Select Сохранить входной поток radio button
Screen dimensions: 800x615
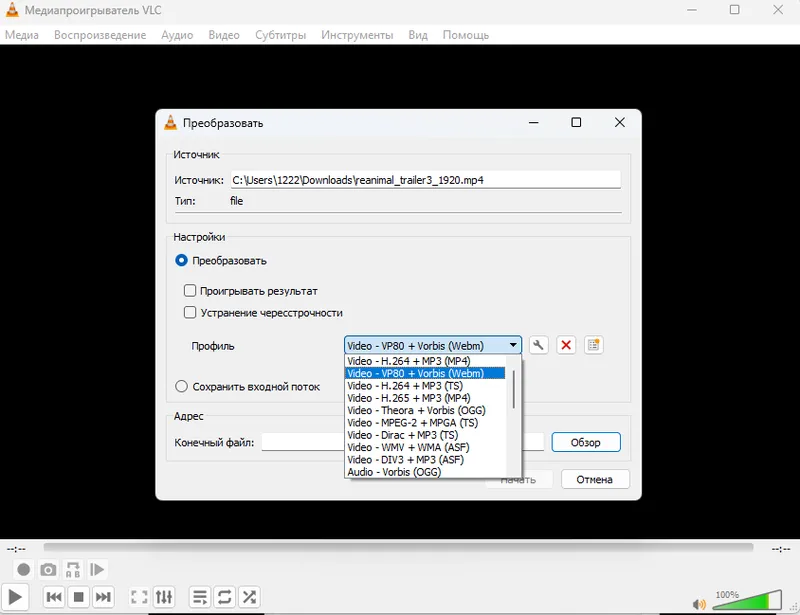(181, 386)
